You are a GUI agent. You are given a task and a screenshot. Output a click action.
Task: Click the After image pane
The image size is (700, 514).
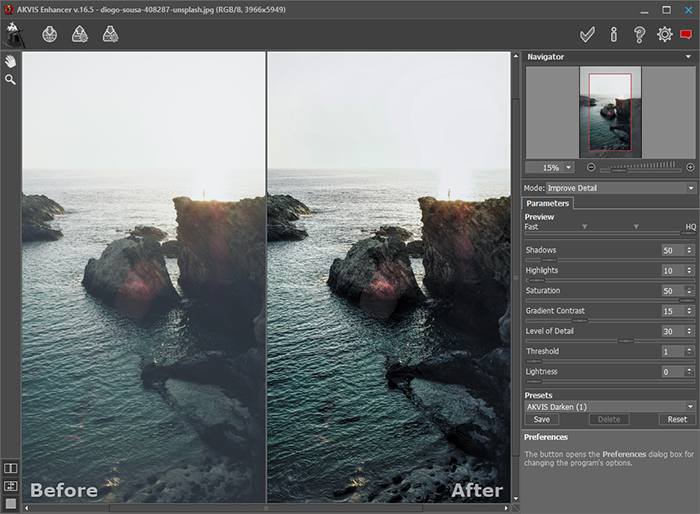pyautogui.click(x=389, y=277)
